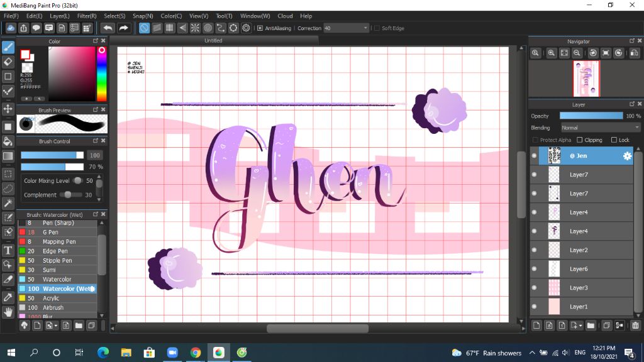
Task: Activate the rectangular Select tool
Action: [x=8, y=174]
